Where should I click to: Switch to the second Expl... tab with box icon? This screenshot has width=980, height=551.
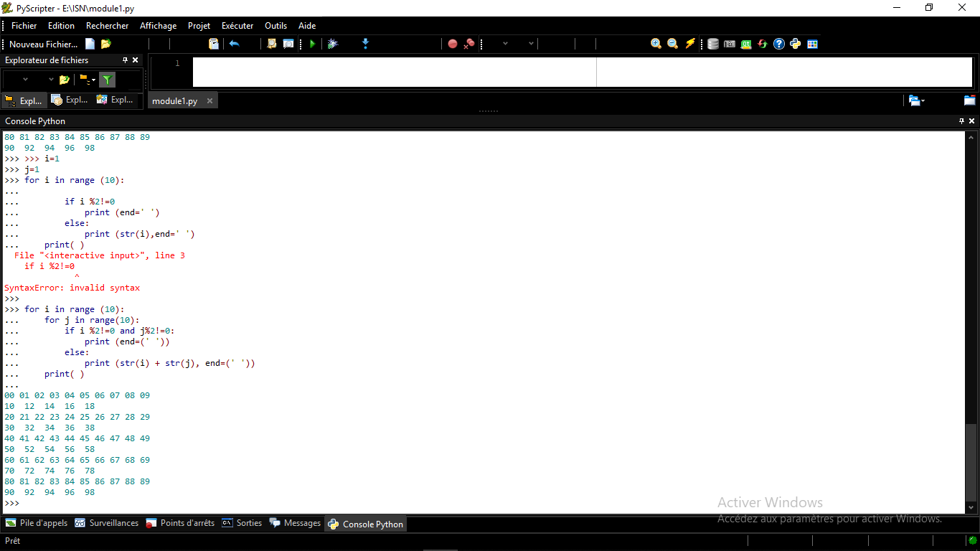[70, 100]
